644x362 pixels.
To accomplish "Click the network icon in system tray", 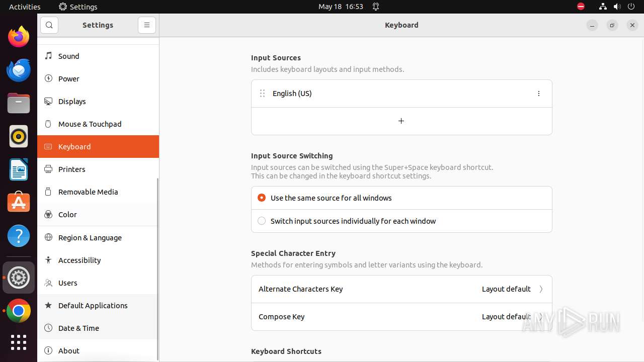I will point(603,7).
